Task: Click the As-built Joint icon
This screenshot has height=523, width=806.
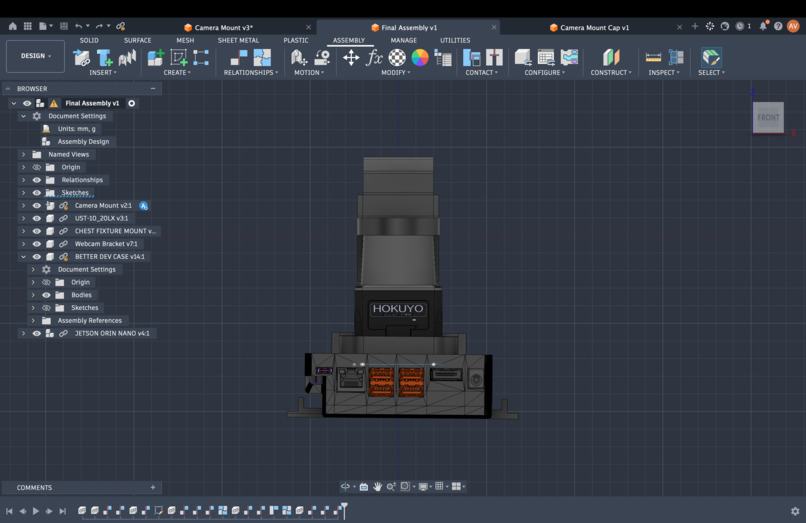Action: tap(262, 58)
